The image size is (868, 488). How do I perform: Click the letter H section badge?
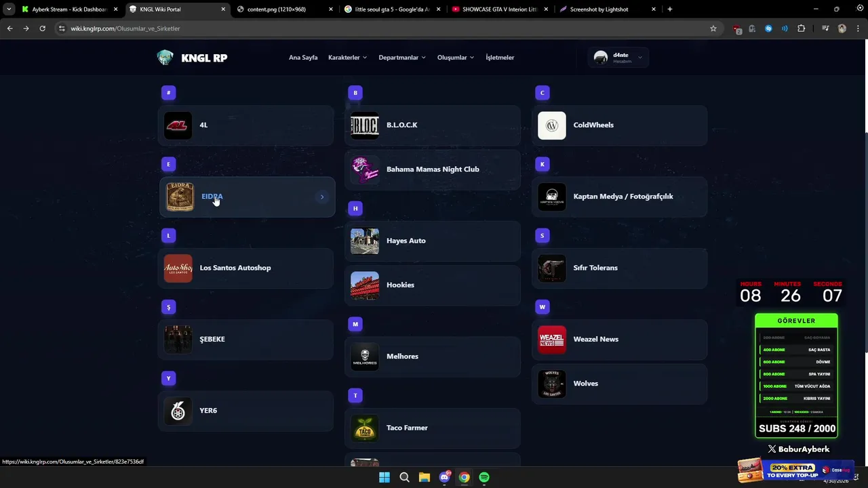tap(355, 209)
